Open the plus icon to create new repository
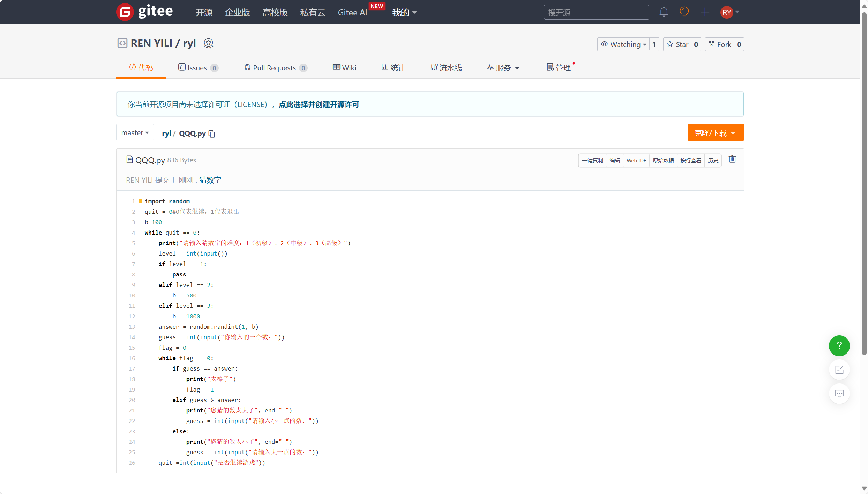 (705, 12)
